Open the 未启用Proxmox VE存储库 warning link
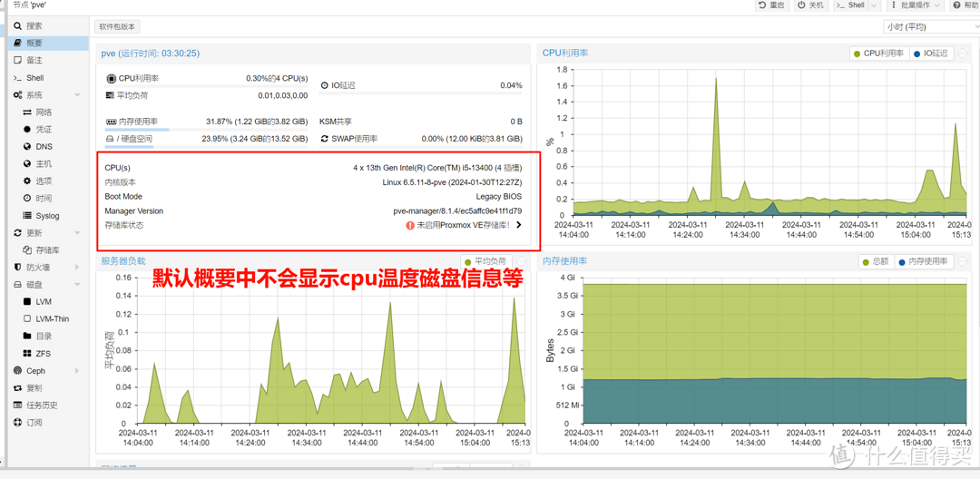Image resolution: width=980 pixels, height=479 pixels. click(x=464, y=225)
